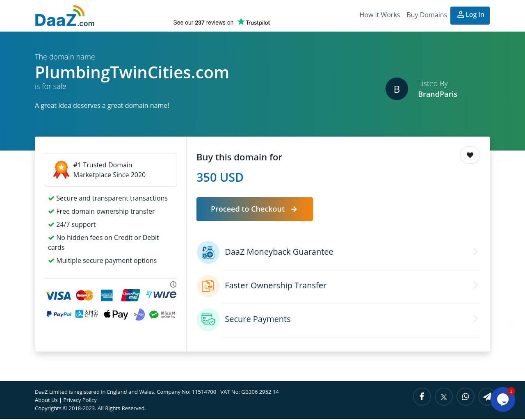Open the live chat bubble

[x=503, y=399]
